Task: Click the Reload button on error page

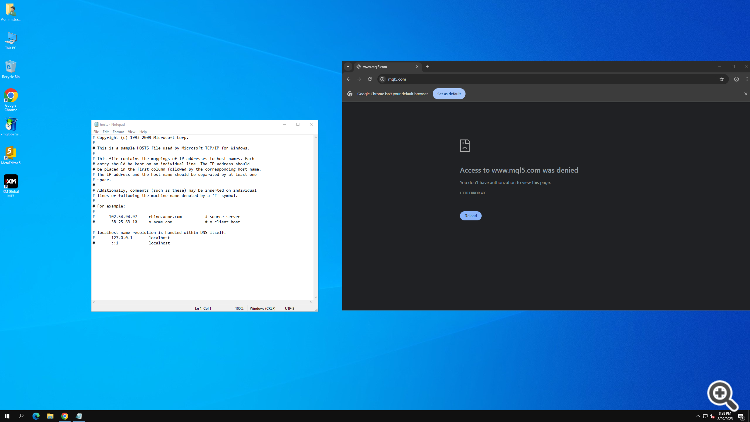Action: [x=471, y=216]
